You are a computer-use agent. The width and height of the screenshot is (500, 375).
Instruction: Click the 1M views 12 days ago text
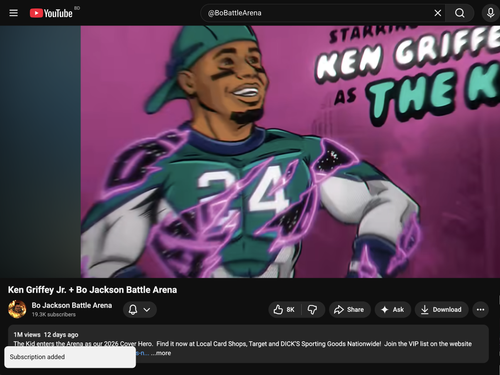46,334
